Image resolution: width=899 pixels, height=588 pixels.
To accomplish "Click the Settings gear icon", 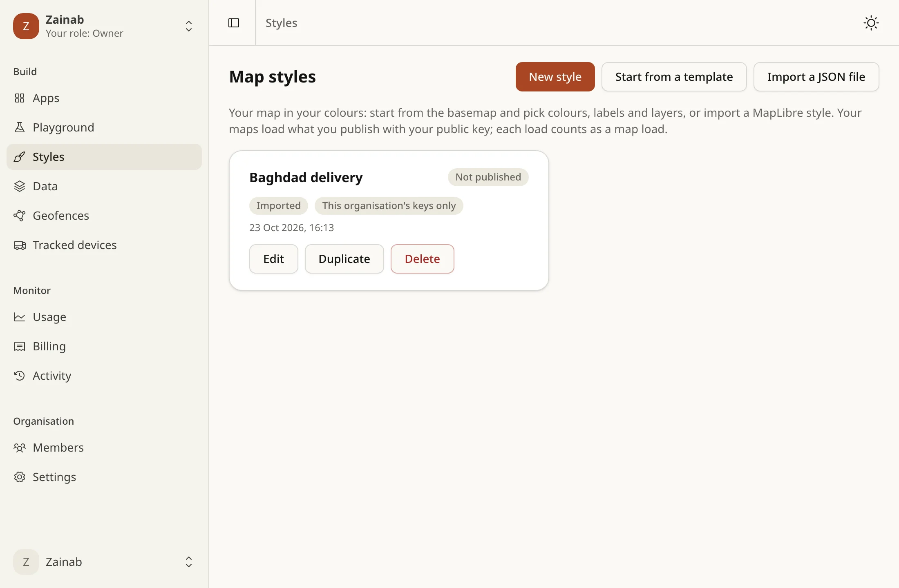I will tap(20, 477).
